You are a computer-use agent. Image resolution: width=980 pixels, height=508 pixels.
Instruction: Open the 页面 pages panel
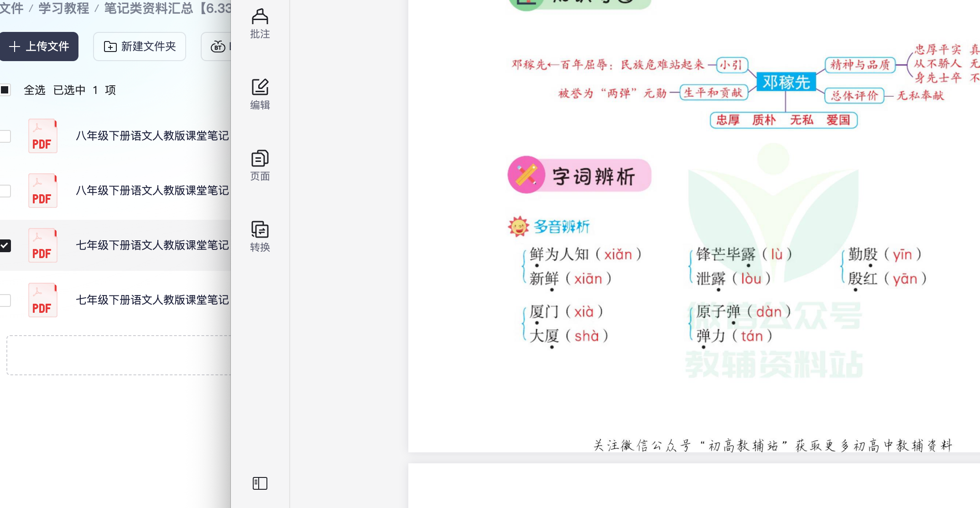[260, 165]
